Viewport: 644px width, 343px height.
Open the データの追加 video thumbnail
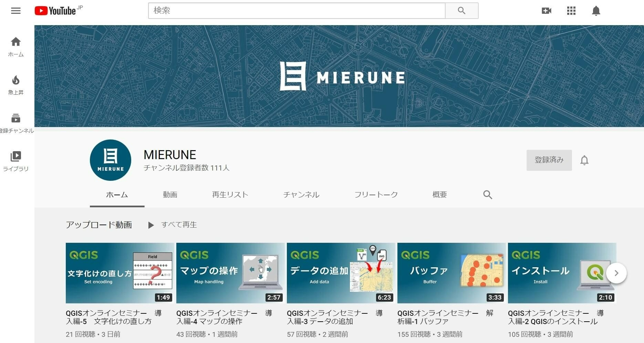(341, 273)
